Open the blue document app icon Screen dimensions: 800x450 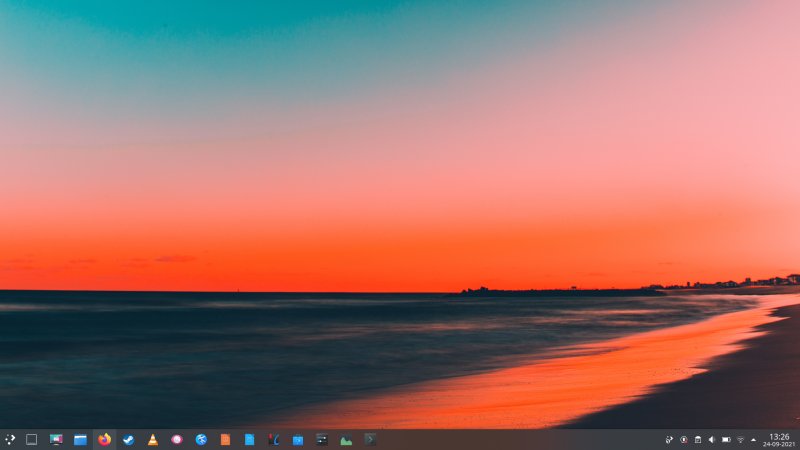[249, 439]
